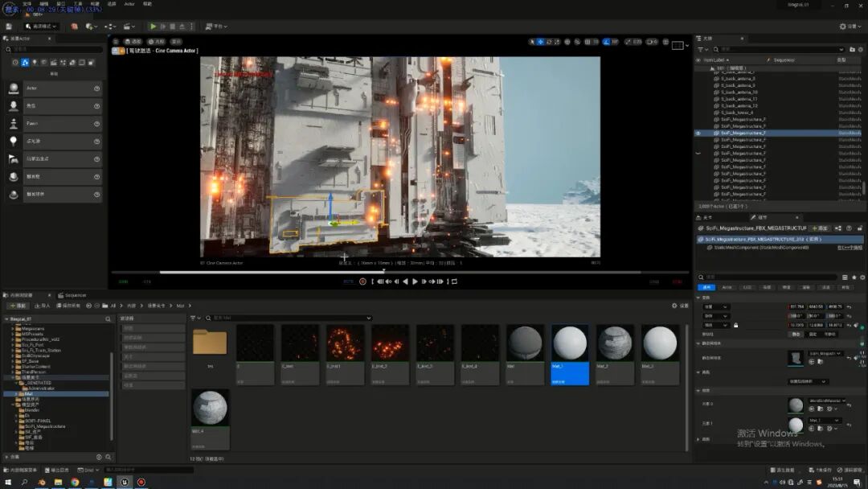868x489 pixels.
Task: Select the Volumes category in Place Actors
Action: coord(81,63)
